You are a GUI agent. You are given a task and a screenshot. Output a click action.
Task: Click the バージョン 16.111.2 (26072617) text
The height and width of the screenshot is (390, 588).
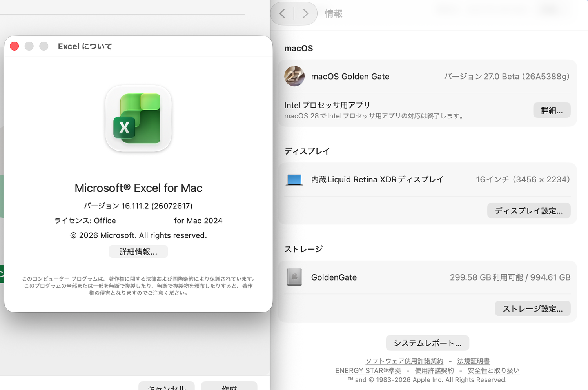click(x=138, y=206)
